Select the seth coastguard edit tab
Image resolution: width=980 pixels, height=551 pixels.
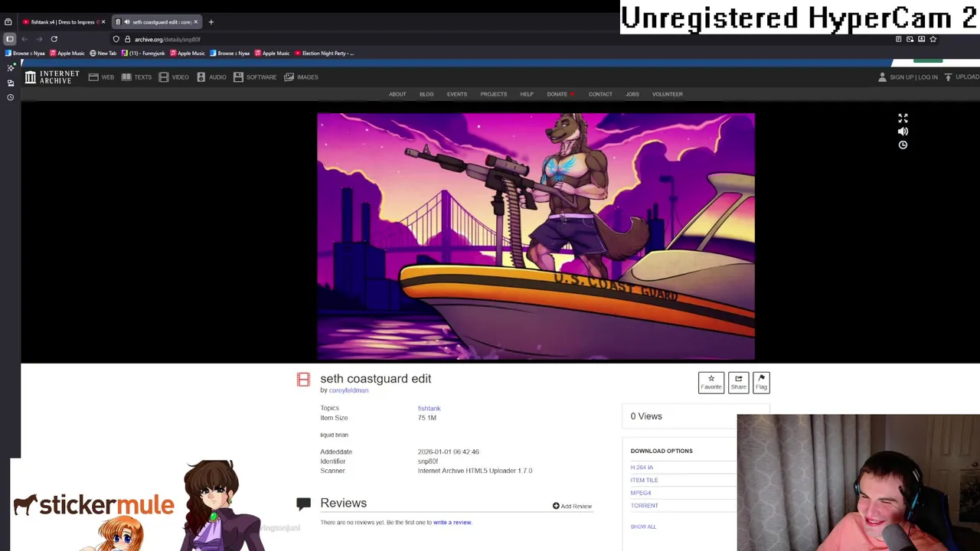pyautogui.click(x=158, y=22)
